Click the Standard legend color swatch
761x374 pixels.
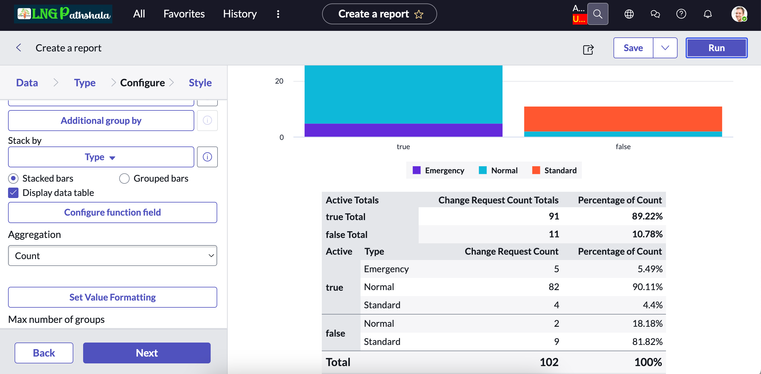536,170
